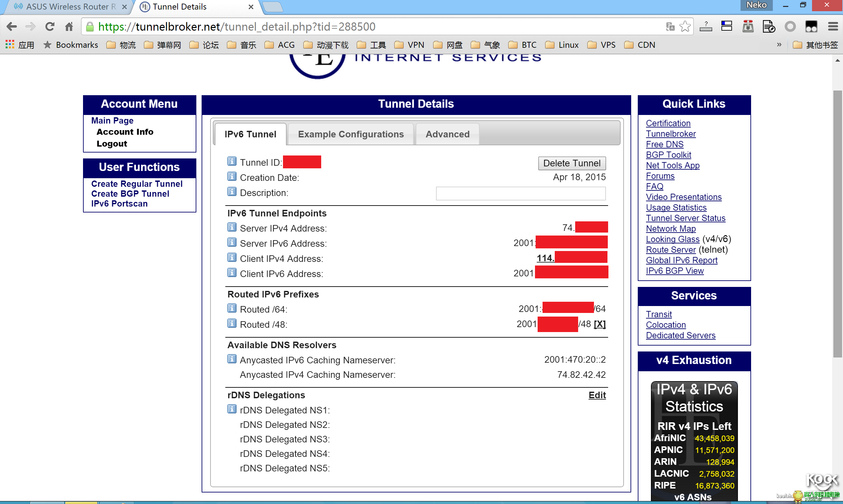Click info icon next to Client IPv4 Address
The height and width of the screenshot is (504, 843).
pyautogui.click(x=232, y=257)
